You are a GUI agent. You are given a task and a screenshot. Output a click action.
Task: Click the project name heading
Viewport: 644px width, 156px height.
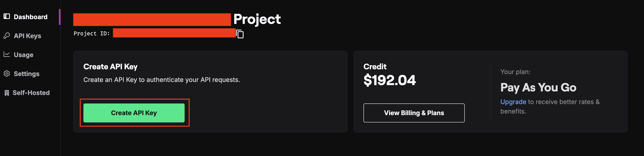(x=177, y=19)
